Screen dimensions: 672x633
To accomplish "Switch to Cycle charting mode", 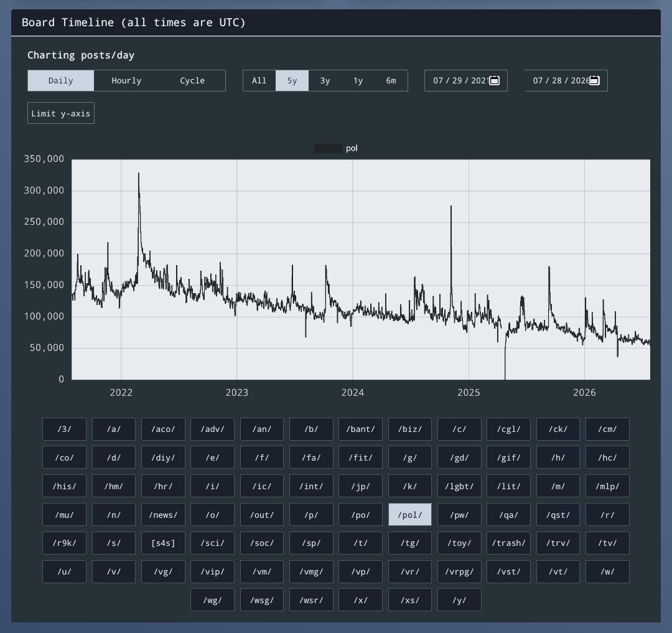I will pyautogui.click(x=192, y=80).
